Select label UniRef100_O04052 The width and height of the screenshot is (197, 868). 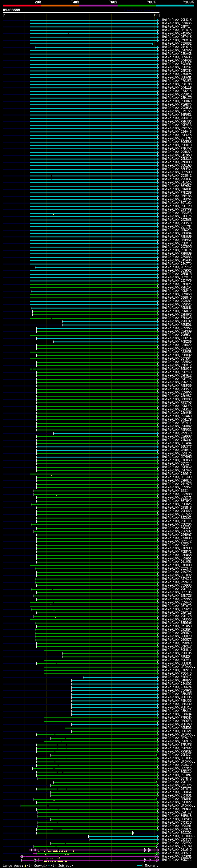177,60
